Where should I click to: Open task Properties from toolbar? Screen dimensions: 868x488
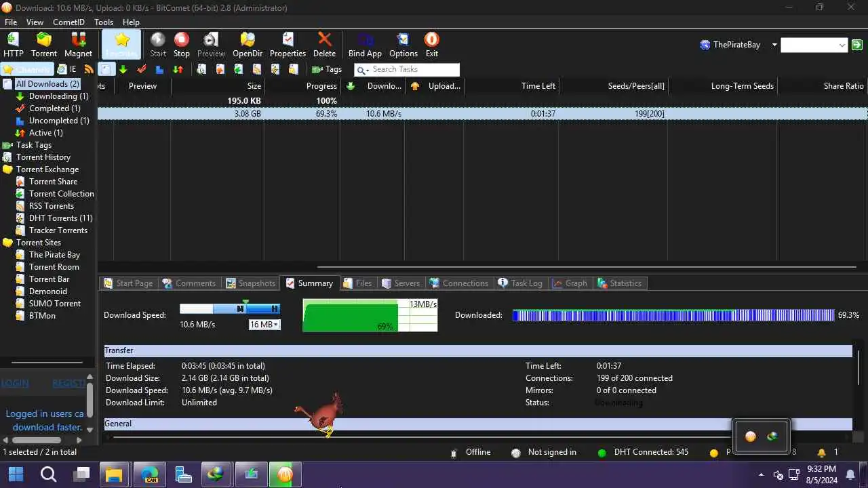click(288, 45)
